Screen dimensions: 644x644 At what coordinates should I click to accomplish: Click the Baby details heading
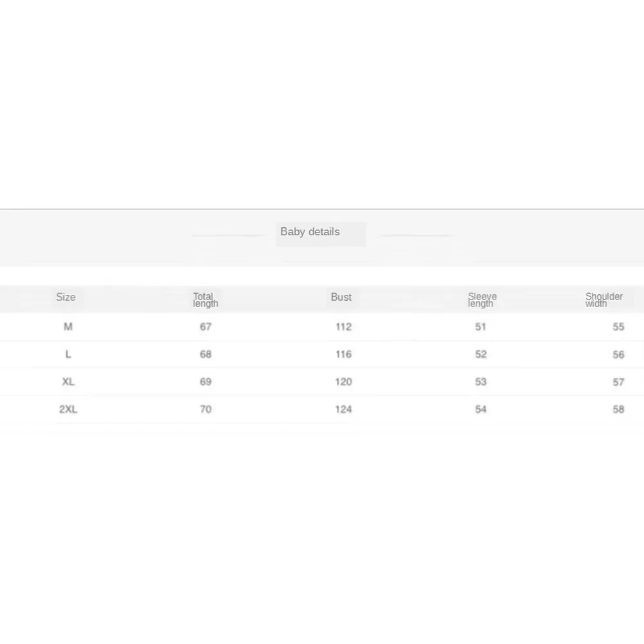[310, 232]
